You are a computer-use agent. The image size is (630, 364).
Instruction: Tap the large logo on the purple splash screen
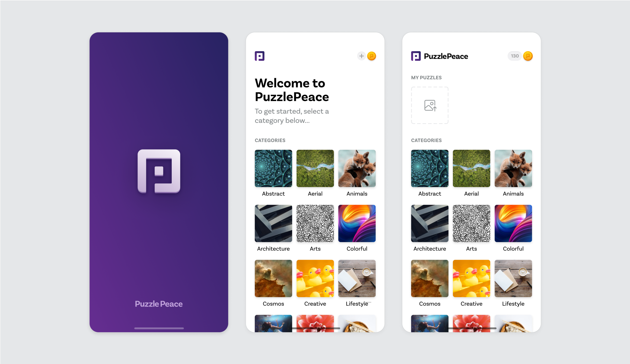coord(159,171)
